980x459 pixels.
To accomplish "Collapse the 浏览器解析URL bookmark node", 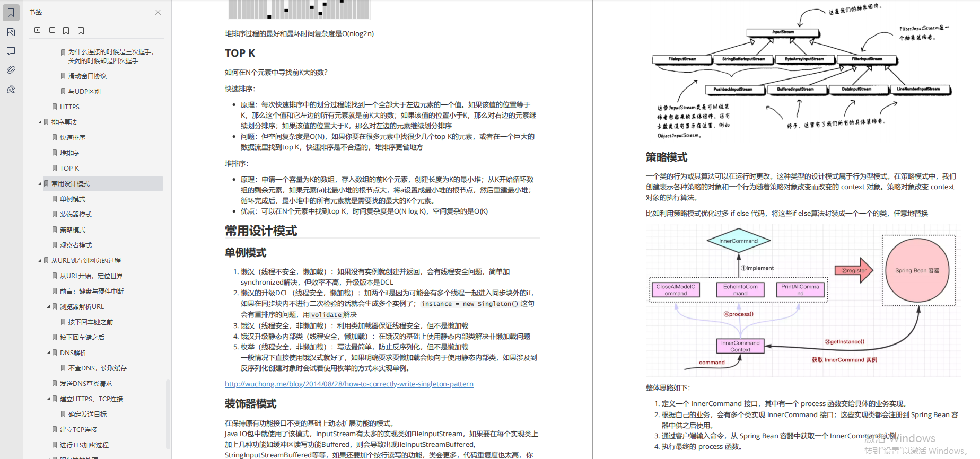I will coord(48,306).
